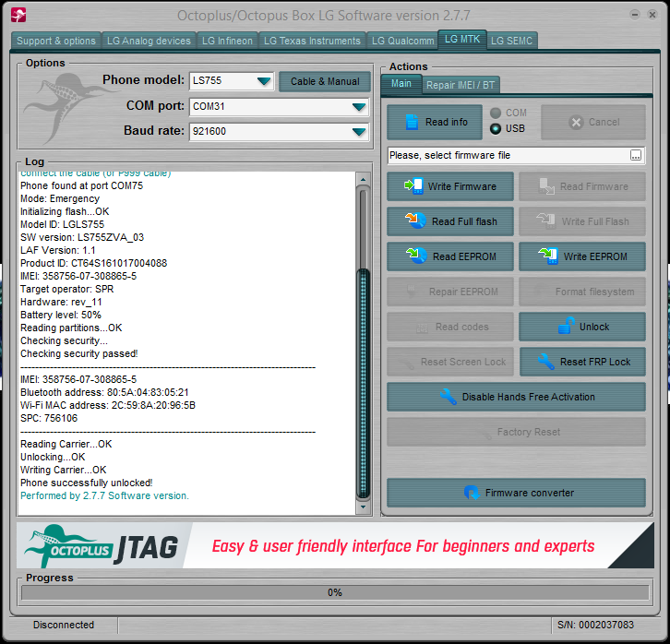
Task: Browse for firmware file with ellipsis button
Action: (x=635, y=155)
